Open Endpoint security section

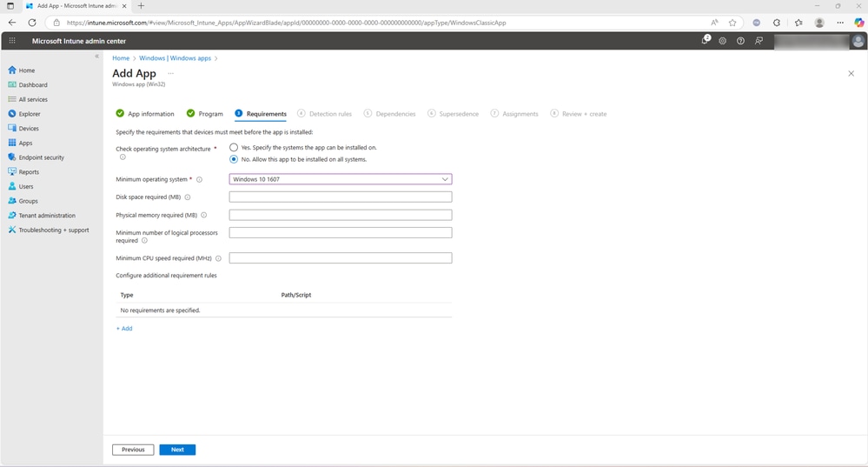click(x=36, y=157)
